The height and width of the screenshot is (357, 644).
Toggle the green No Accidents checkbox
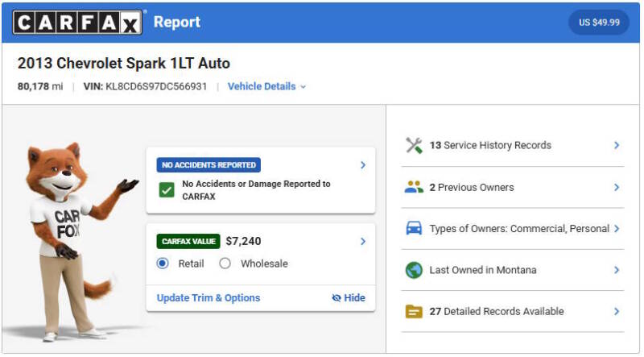pyautogui.click(x=167, y=190)
